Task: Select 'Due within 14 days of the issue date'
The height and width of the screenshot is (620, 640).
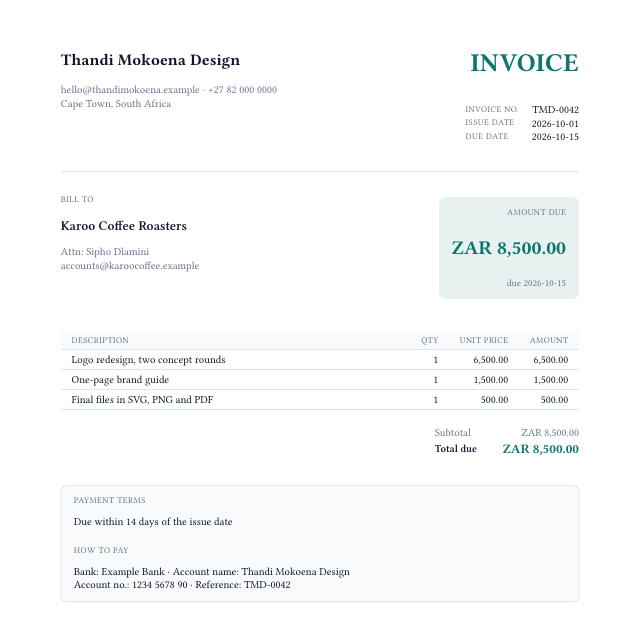Action: click(x=153, y=522)
